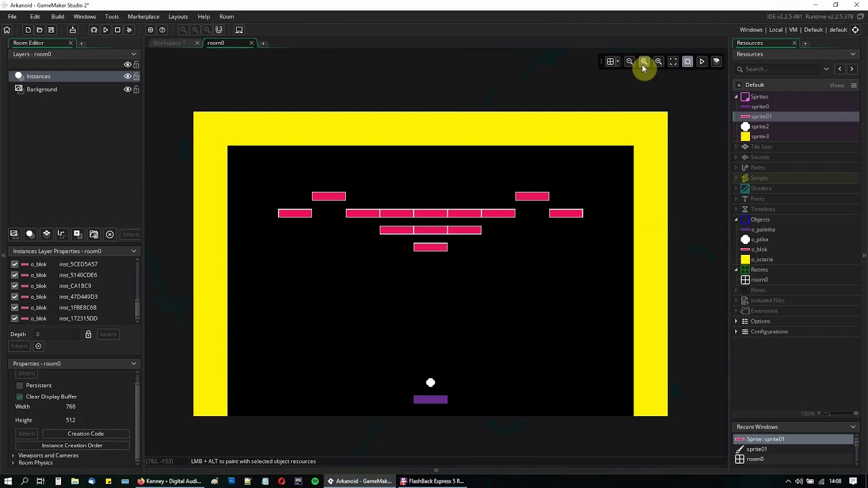Open the docking laptop-shaped toolbar icon
Viewport: 868px width, 488px height.
(239, 30)
